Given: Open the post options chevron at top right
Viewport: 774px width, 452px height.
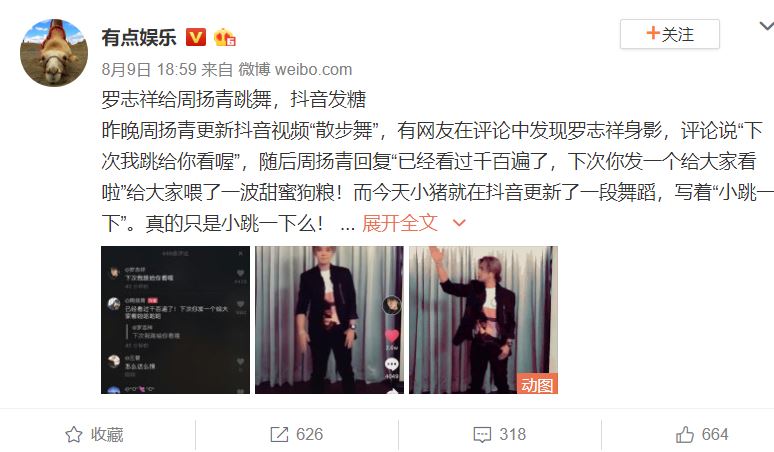Looking at the screenshot, I should pos(767,26).
